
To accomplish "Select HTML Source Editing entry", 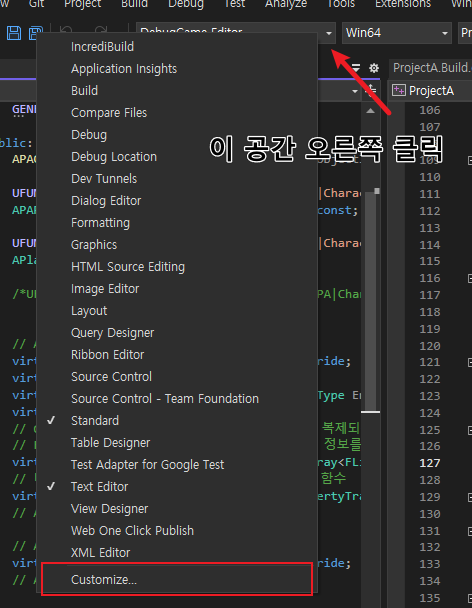I will click(x=177, y=267).
